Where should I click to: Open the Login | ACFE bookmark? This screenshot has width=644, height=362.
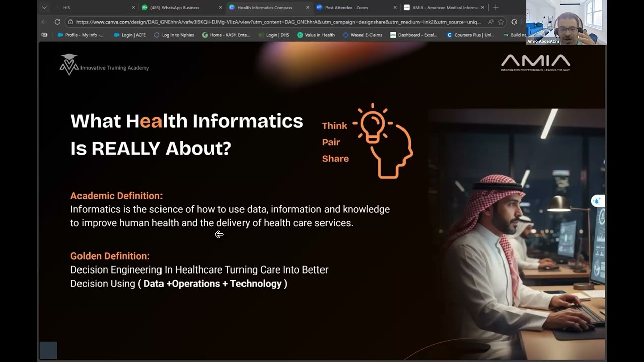coord(130,35)
